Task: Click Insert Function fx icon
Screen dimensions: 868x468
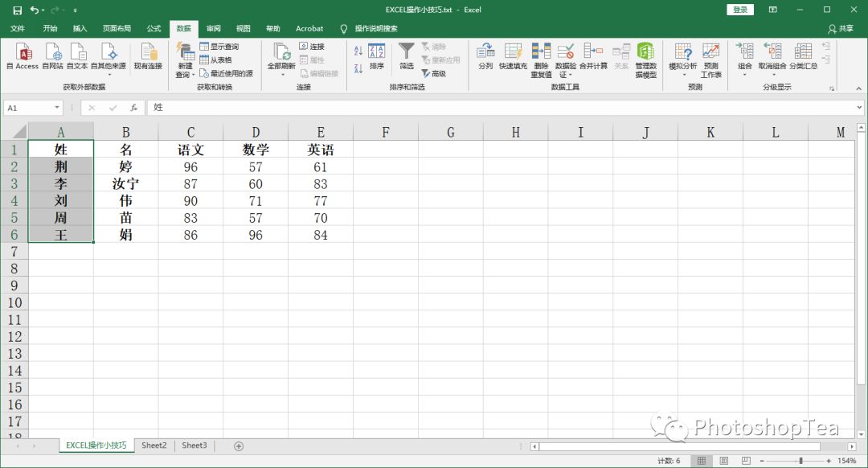Action: pyautogui.click(x=133, y=108)
